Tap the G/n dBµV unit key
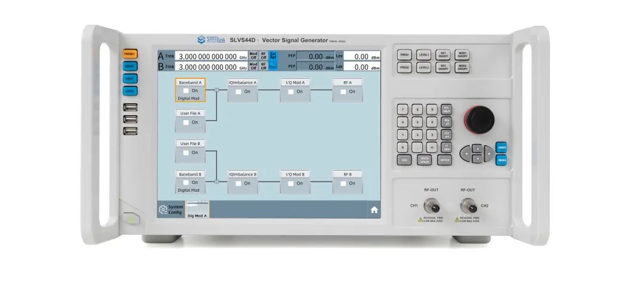The width and height of the screenshot is (644, 283). [447, 109]
